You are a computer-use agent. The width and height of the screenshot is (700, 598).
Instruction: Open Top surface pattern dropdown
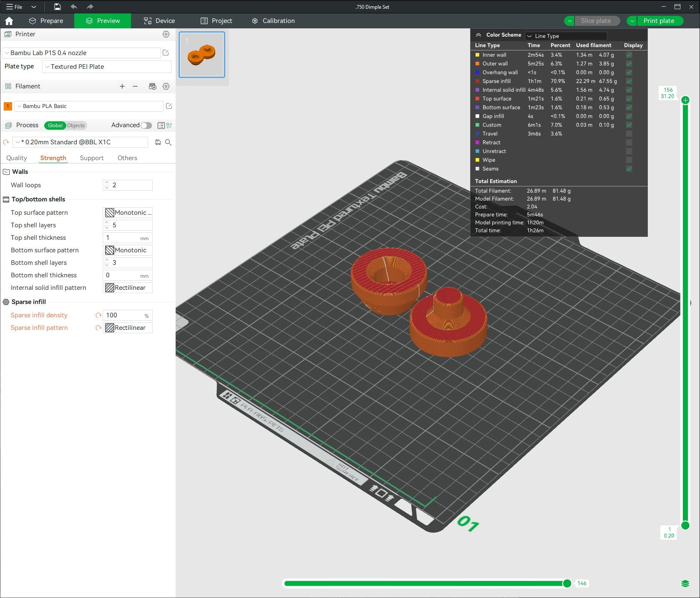point(128,213)
